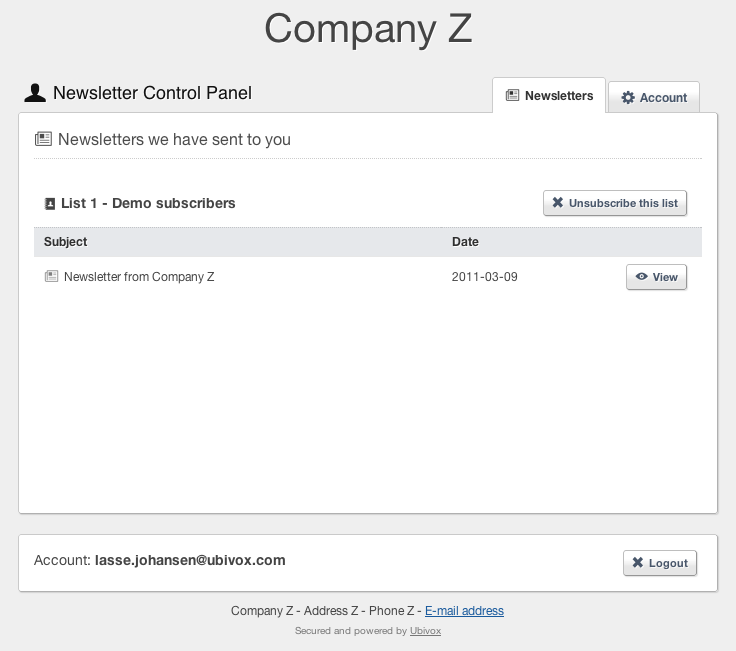736x651 pixels.
Task: Click the X icon on Unsubscribe button
Action: [558, 202]
